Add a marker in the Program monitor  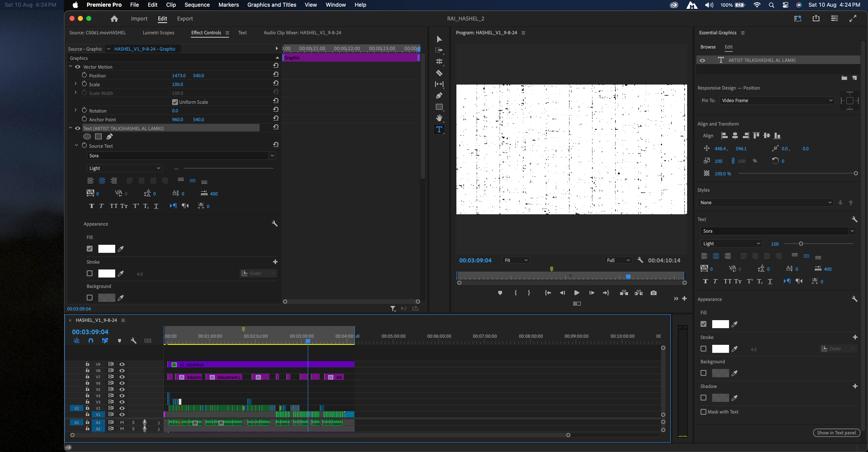coord(500,293)
